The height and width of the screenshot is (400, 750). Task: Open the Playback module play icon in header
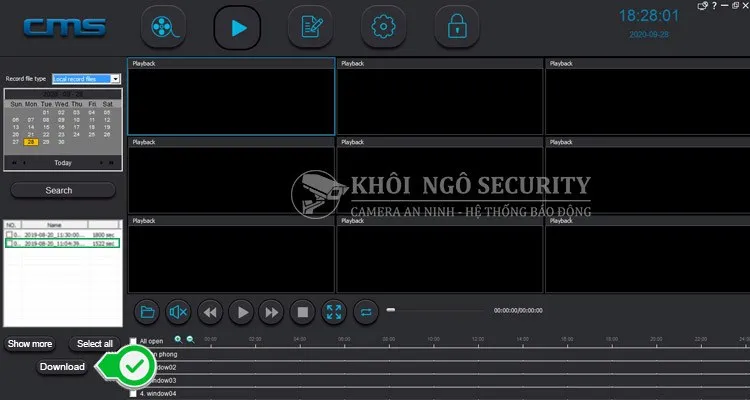click(x=237, y=27)
